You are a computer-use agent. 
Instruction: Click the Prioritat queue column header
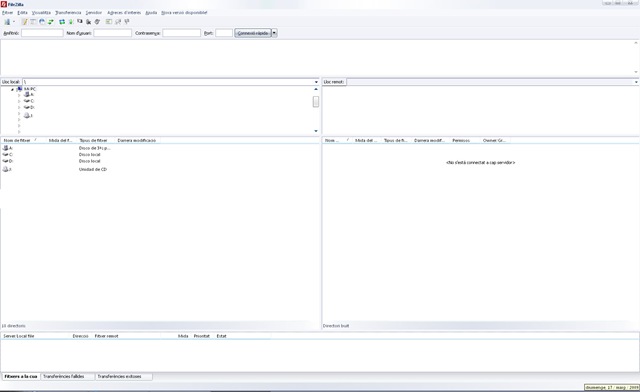click(202, 336)
